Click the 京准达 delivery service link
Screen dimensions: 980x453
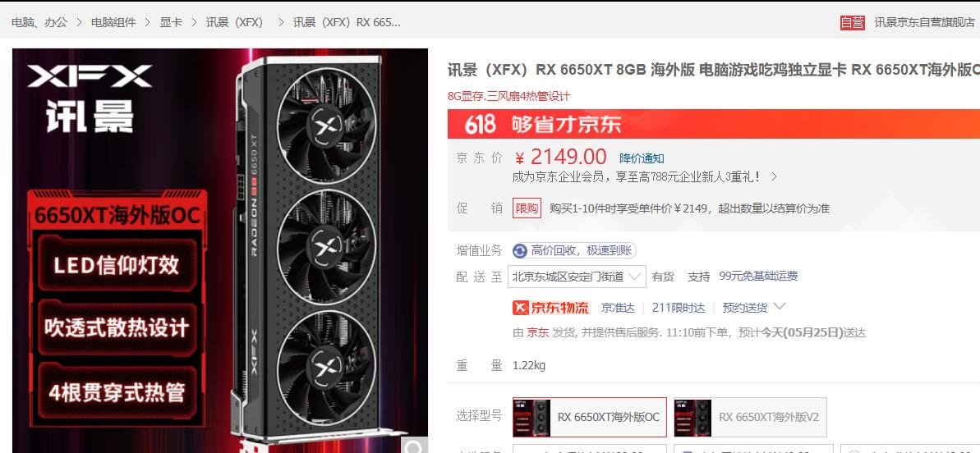[x=618, y=308]
